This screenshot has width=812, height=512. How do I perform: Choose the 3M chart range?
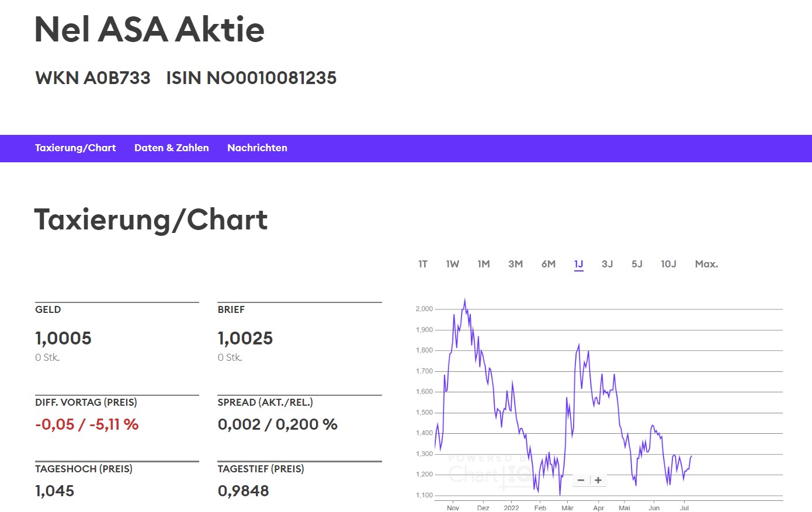(515, 264)
